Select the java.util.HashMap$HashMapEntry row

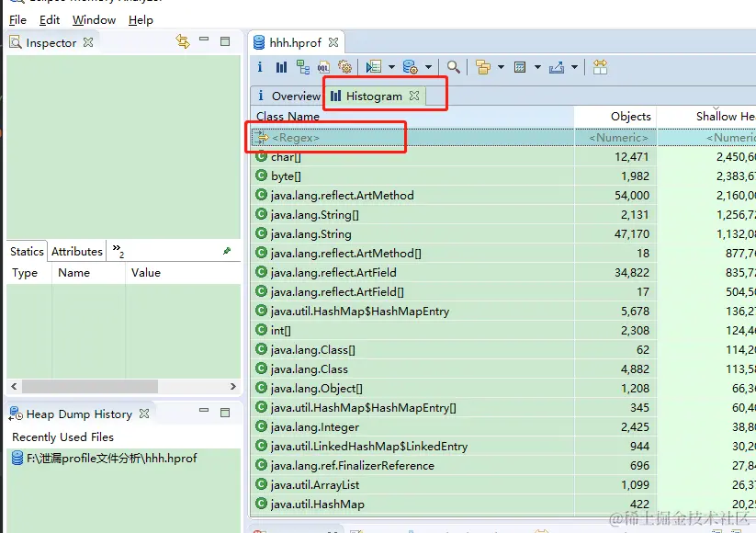point(503,312)
